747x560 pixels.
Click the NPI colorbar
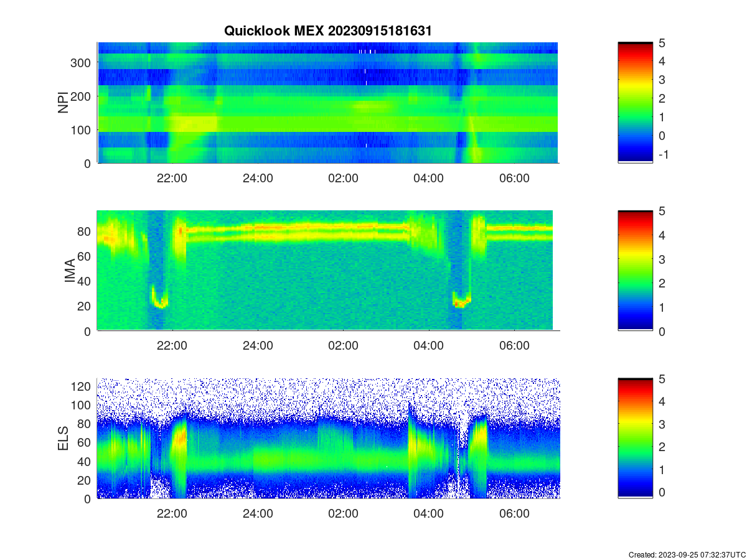click(x=635, y=103)
